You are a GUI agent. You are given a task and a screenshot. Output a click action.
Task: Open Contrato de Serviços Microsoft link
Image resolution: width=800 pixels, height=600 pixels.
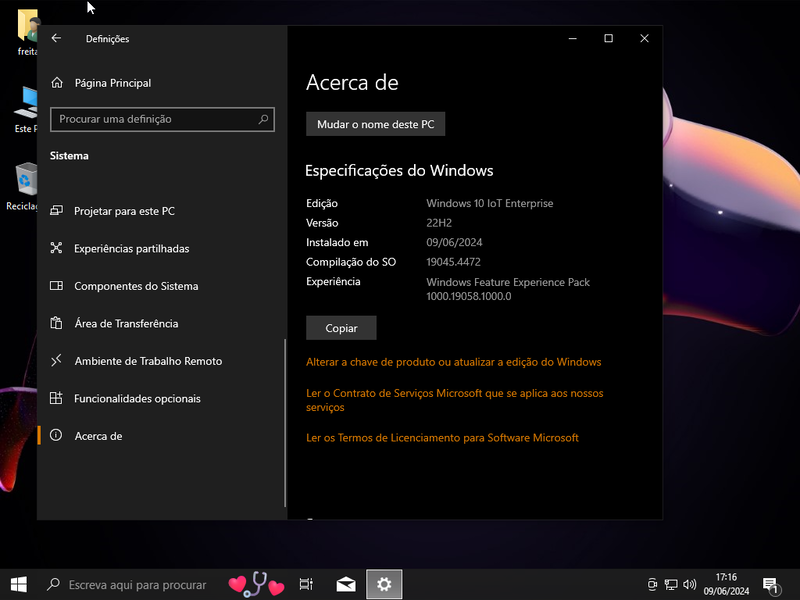click(x=455, y=400)
